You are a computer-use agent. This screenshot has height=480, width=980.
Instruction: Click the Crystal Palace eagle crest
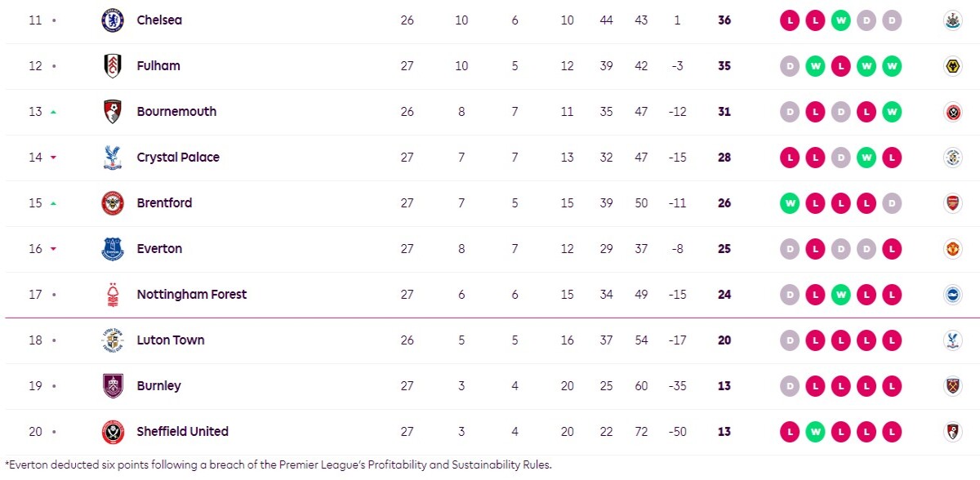113,158
